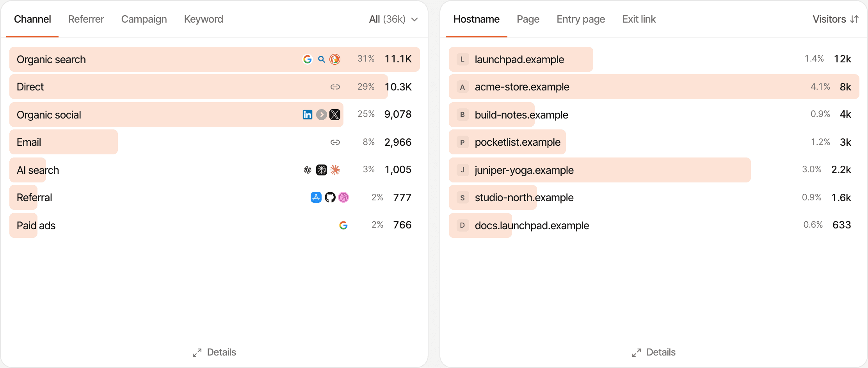The image size is (868, 368).
Task: Click the studio-north.example hostname
Action: point(524,198)
